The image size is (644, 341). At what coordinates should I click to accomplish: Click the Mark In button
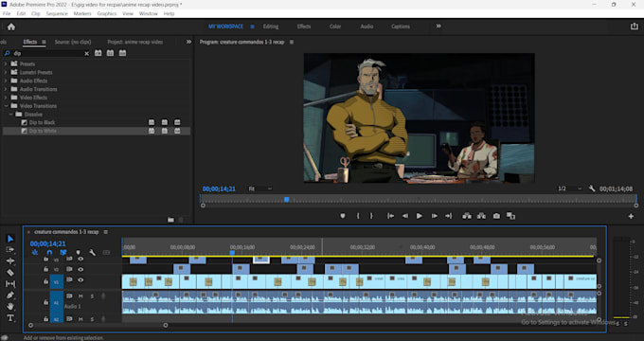[x=358, y=216]
